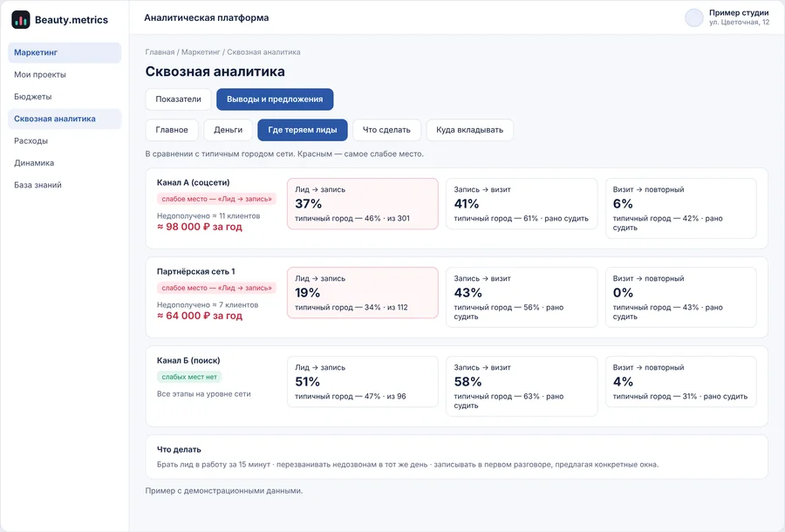Open the 41% Запись → визит card
Viewport: 785px width, 532px height.
pos(522,204)
